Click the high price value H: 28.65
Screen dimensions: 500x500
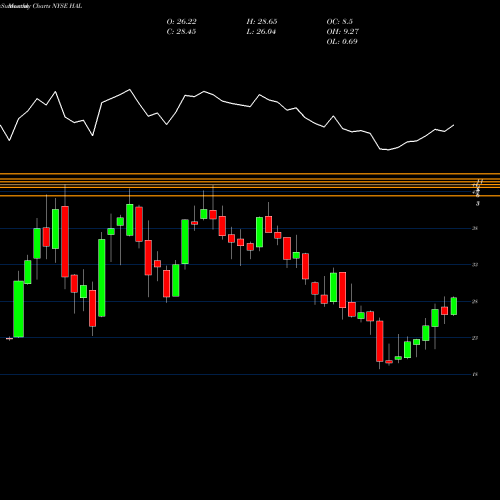point(262,22)
